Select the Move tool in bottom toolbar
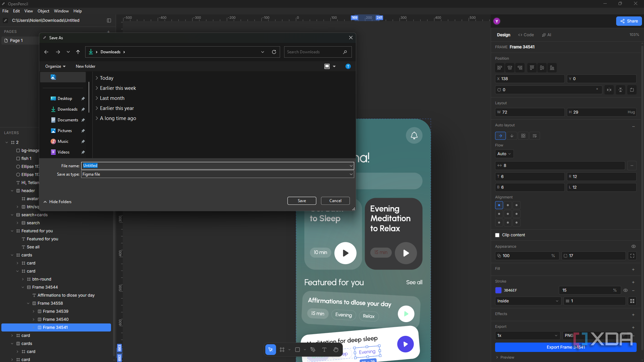Viewport: 644px width, 362px height. [270, 350]
